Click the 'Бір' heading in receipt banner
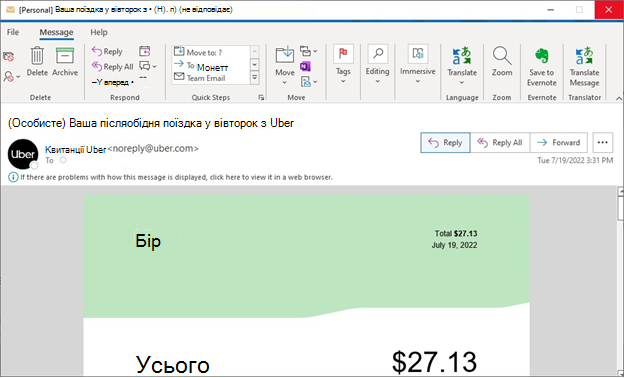The image size is (624, 378). coord(148,241)
